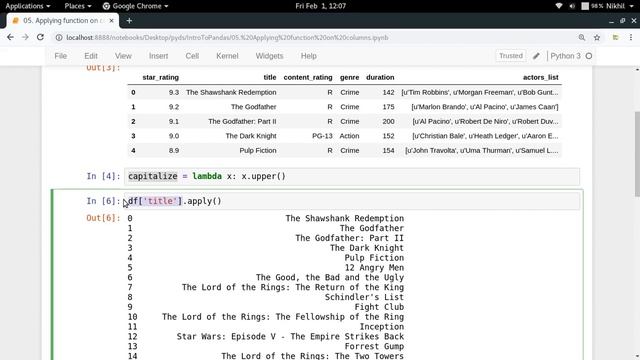Select The Shawshank Redemption table cell
Screen dimensions: 640x360
(x=231, y=92)
